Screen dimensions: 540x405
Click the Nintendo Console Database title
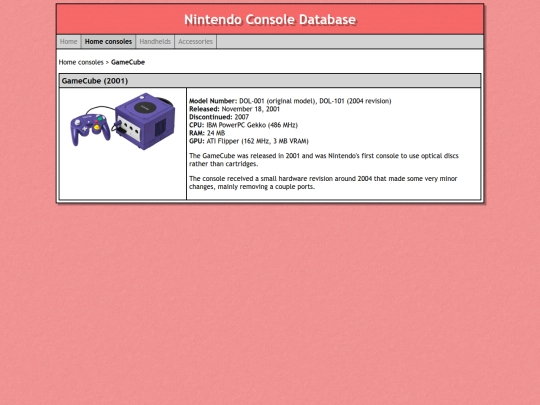point(270,20)
